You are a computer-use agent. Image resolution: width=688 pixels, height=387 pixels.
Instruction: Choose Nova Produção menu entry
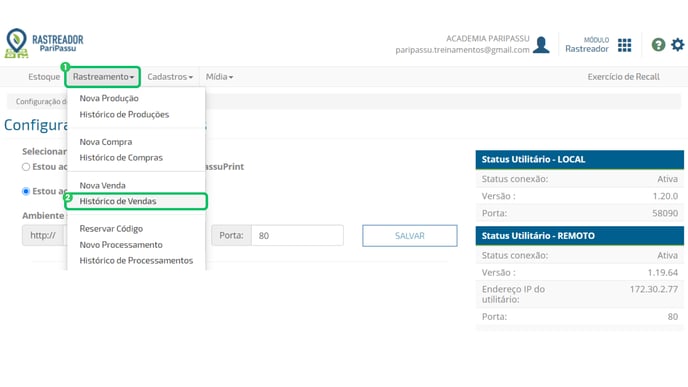[109, 98]
